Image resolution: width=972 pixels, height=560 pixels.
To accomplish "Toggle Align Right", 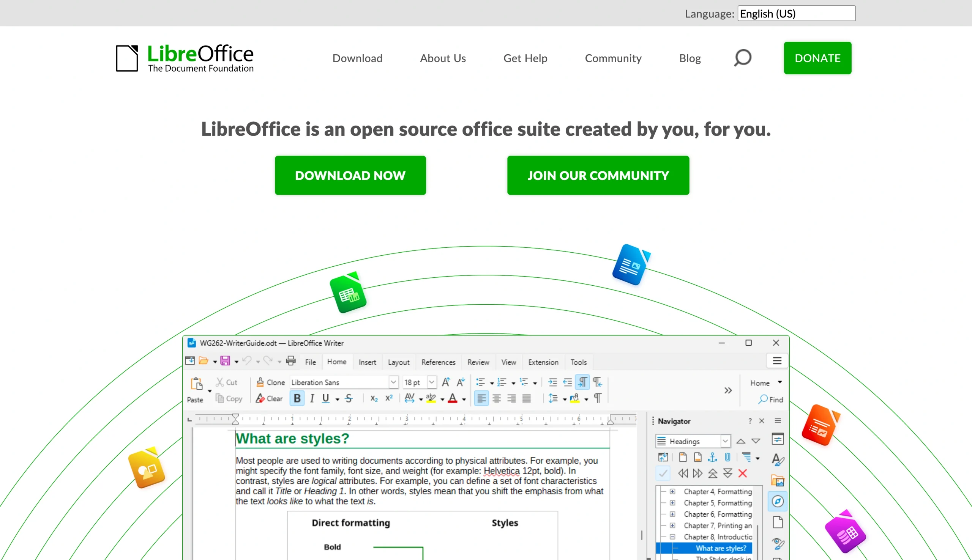I will coord(511,398).
